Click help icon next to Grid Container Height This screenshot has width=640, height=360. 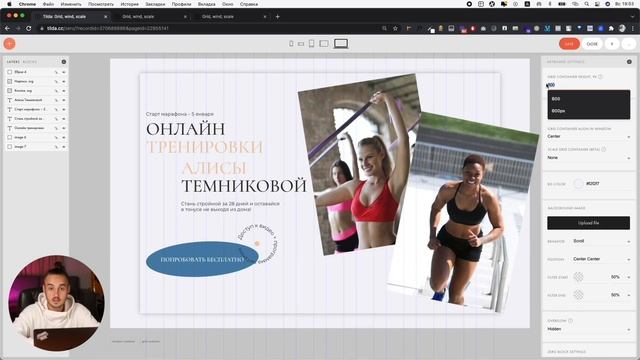pyautogui.click(x=600, y=77)
